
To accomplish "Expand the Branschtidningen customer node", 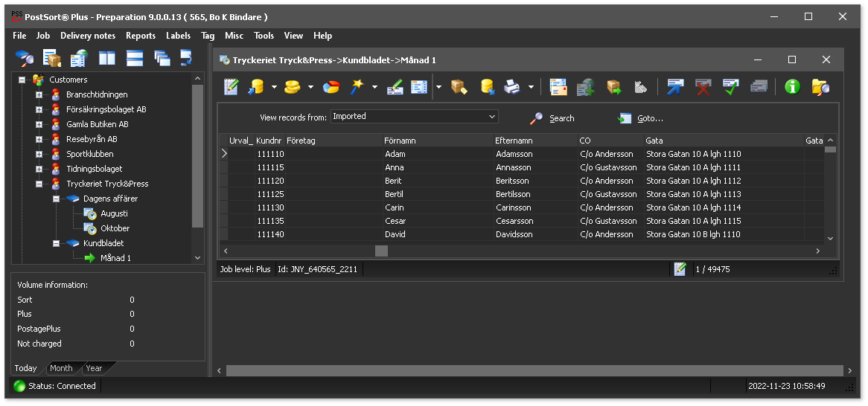I will (x=39, y=94).
